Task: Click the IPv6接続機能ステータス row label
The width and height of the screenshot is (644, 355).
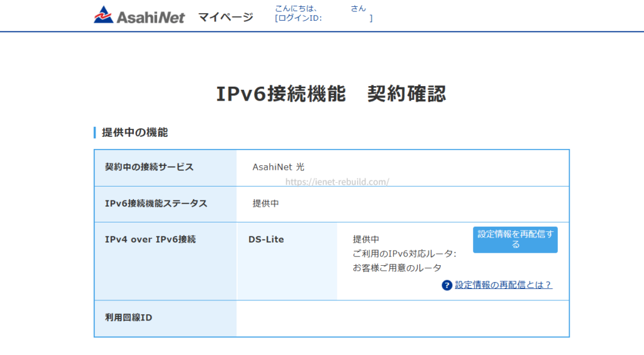Action: pyautogui.click(x=156, y=204)
